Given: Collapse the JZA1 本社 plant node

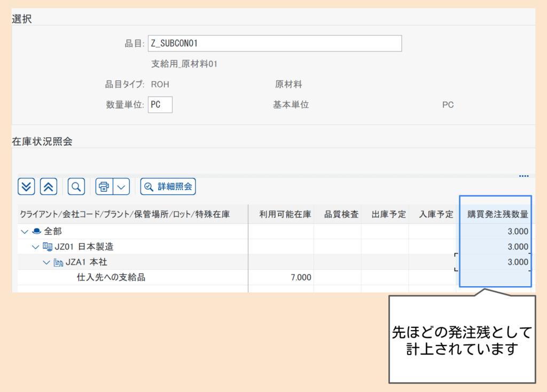Looking at the screenshot, I should pyautogui.click(x=46, y=262).
